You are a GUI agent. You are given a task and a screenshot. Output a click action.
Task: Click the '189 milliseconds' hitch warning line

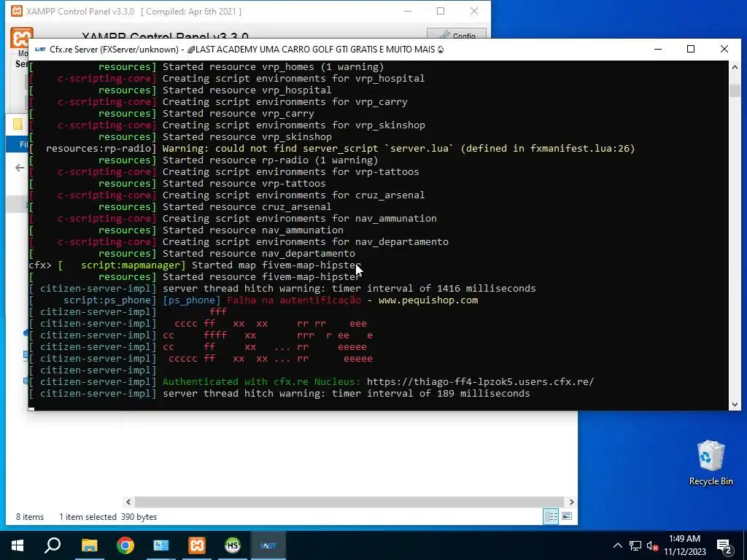[347, 393]
